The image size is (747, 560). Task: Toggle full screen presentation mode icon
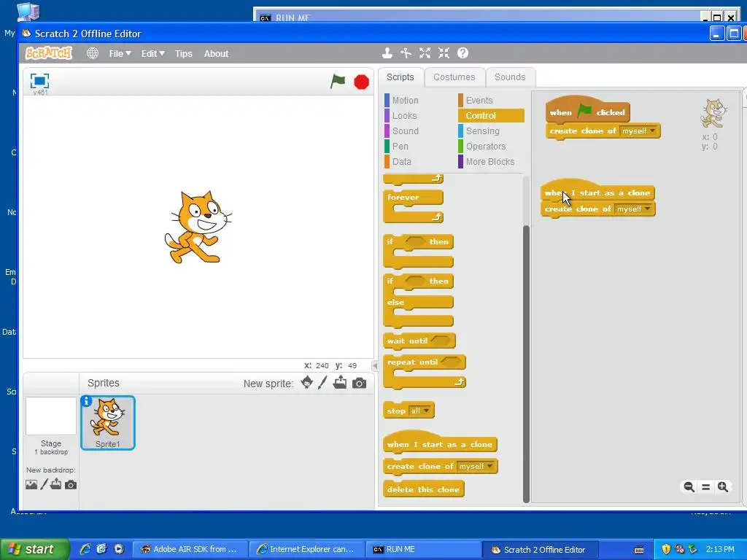coord(39,80)
